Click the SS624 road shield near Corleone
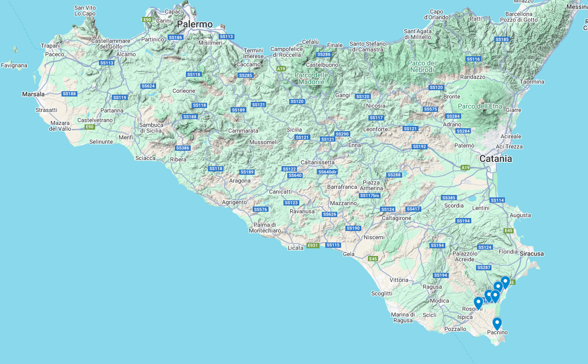 click(148, 86)
